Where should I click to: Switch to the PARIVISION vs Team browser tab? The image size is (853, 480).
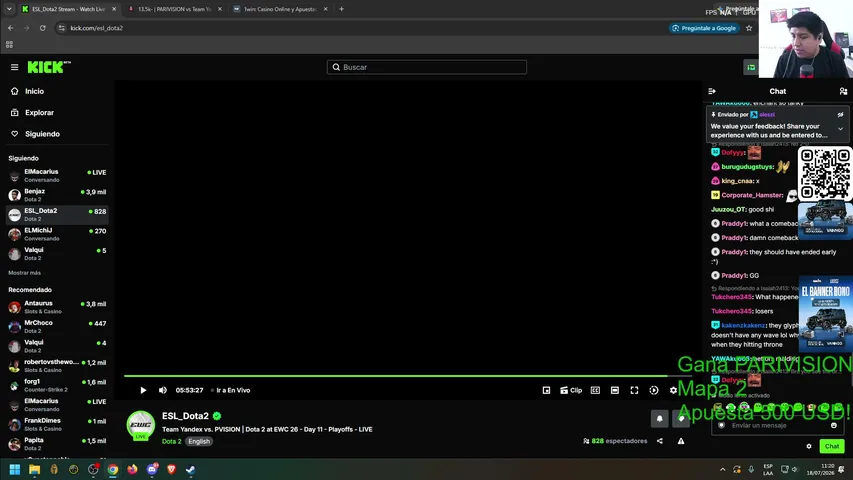tap(175, 9)
